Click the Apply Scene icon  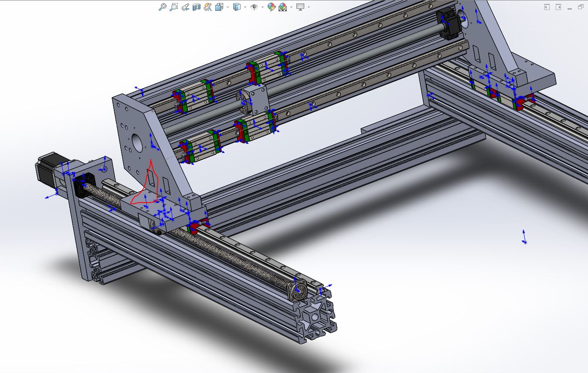283,7
